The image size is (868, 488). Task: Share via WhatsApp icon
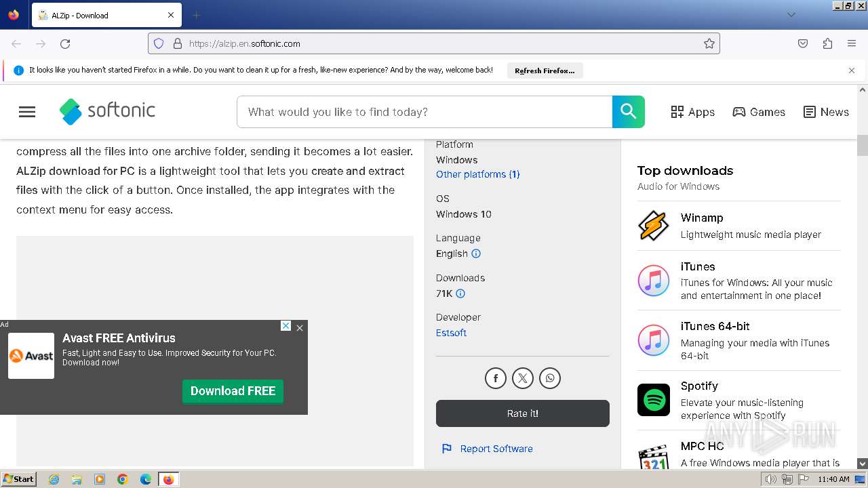coord(550,378)
